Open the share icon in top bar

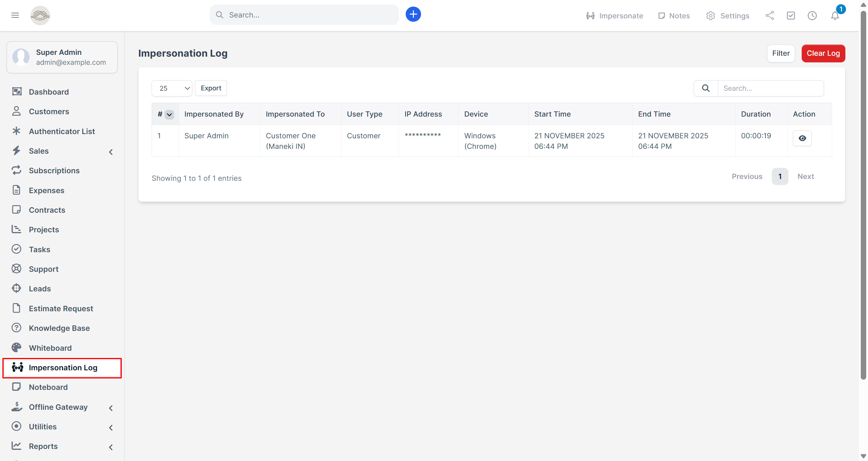[x=770, y=15]
